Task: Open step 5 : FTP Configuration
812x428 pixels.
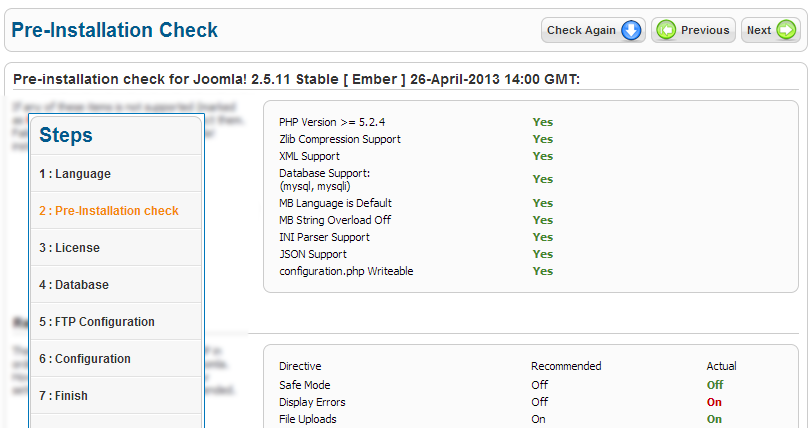Action: (x=116, y=321)
